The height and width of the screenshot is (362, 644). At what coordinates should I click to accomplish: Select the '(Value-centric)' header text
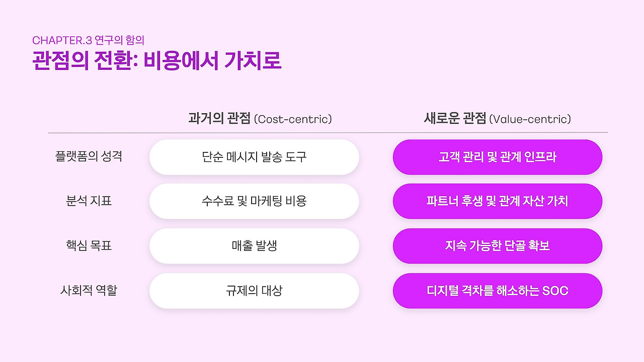(530, 119)
